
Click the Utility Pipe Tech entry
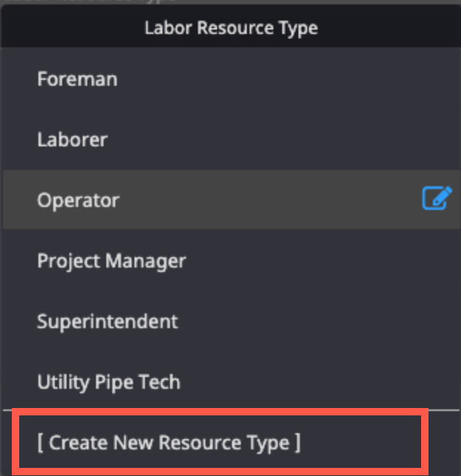coord(232,382)
